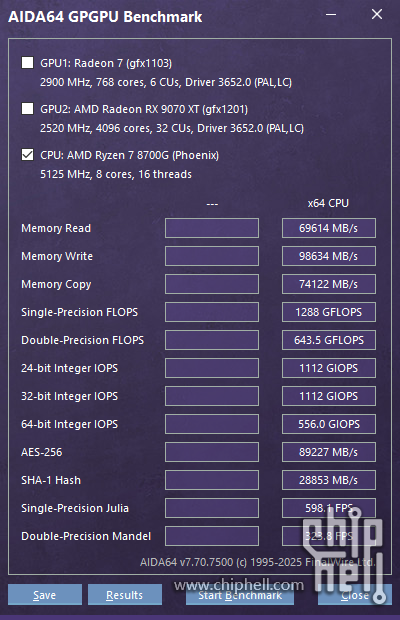Select the Double-Precision FLOPS 643.5 GFLOPS field
The image size is (400, 620).
coord(329,340)
